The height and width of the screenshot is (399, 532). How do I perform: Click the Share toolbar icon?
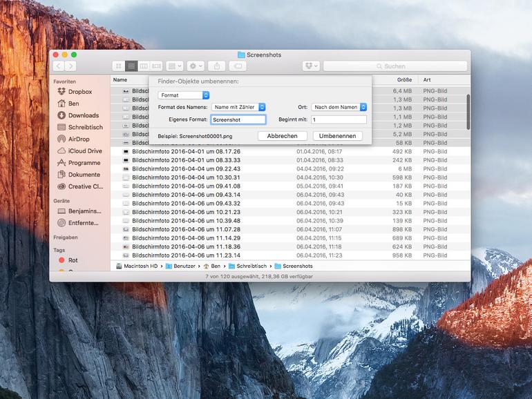pos(216,66)
